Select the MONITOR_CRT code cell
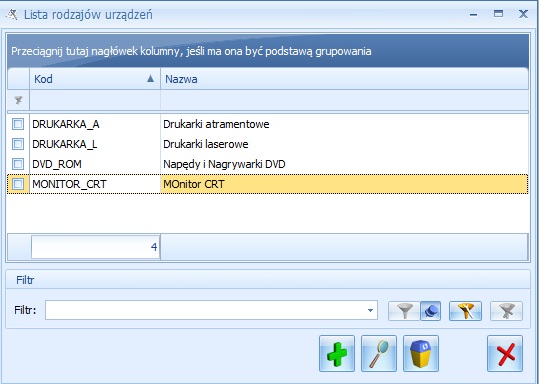This screenshot has width=539, height=384. [95, 184]
